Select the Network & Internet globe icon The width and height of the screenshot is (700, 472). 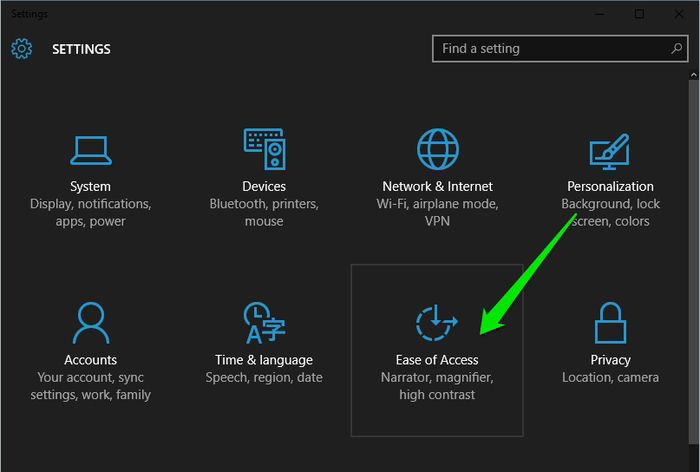click(x=438, y=149)
